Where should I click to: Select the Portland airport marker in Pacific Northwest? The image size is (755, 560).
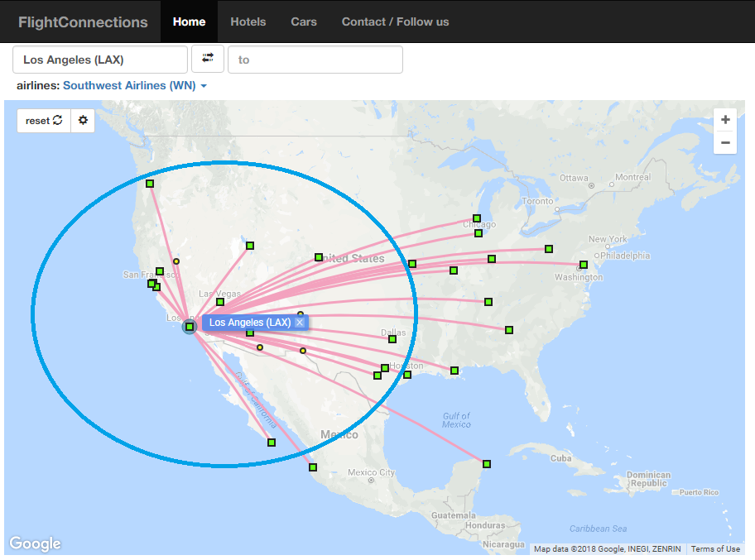(150, 184)
